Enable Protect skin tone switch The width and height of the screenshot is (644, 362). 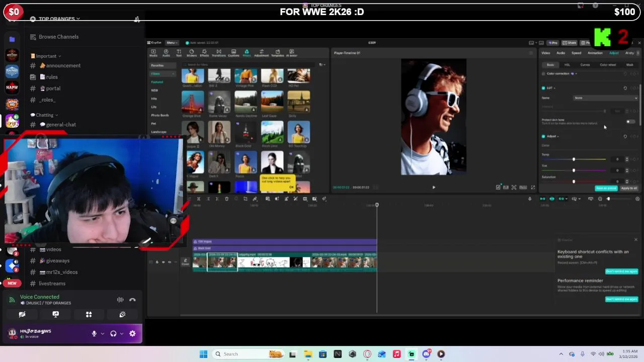630,122
